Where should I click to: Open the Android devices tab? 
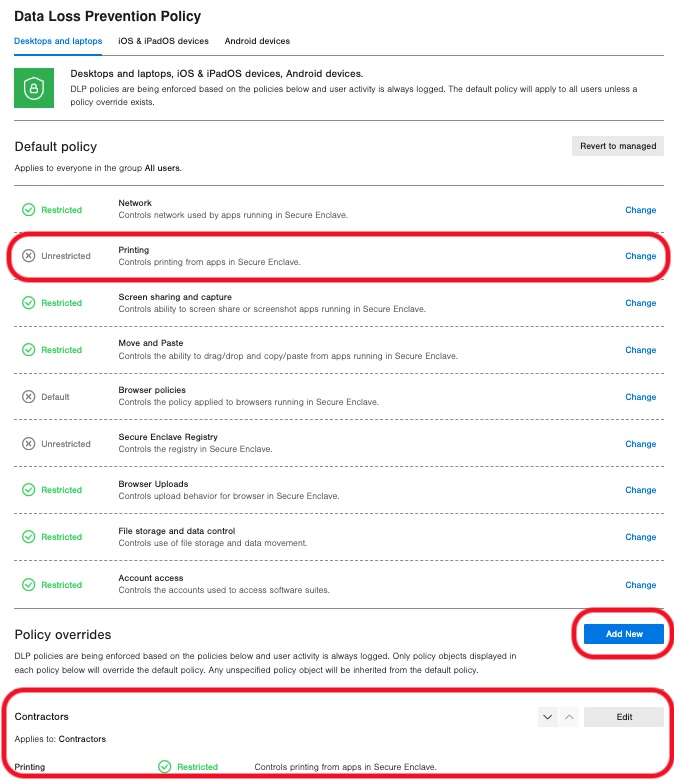258,41
